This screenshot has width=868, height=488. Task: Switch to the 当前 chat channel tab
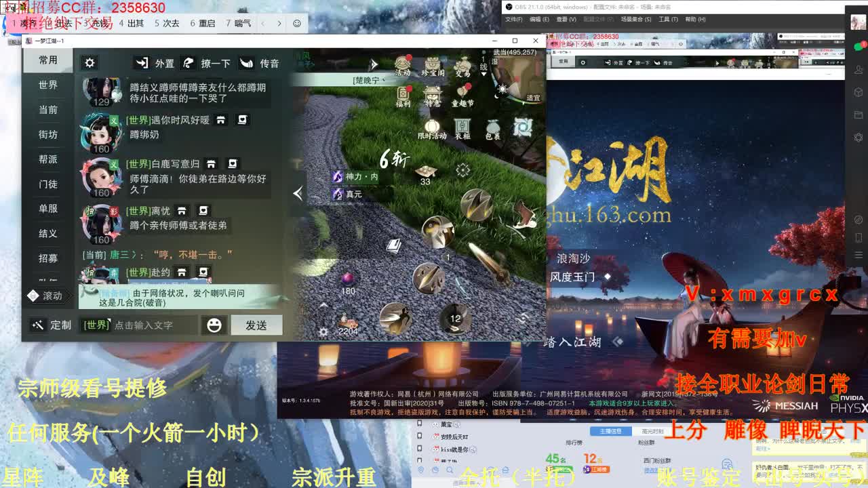tap(48, 110)
